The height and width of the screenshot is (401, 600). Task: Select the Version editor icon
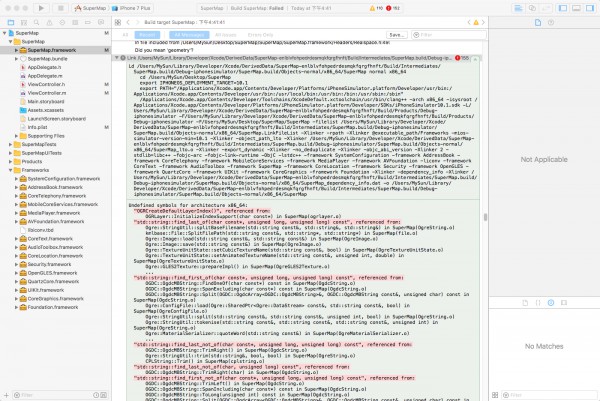(x=546, y=8)
